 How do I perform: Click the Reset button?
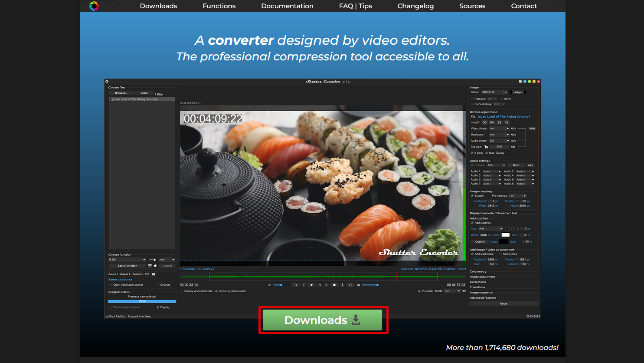click(503, 304)
